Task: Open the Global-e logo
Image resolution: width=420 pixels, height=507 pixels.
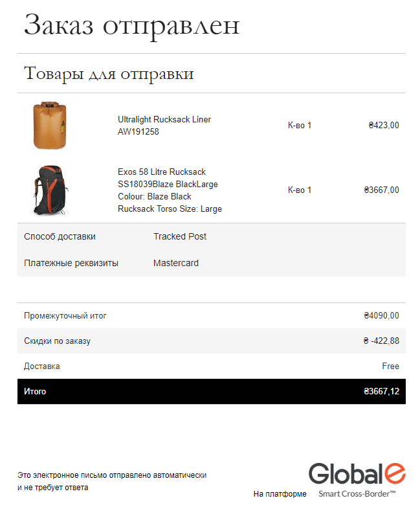Action: tap(357, 474)
